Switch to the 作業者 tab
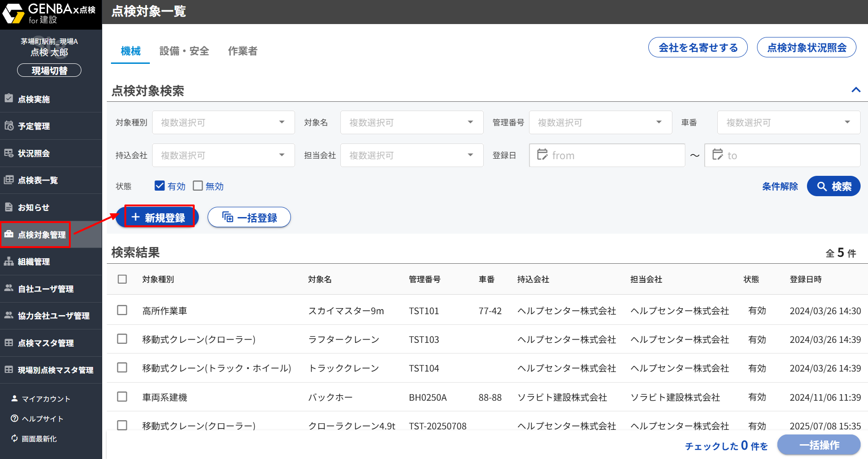 pos(242,51)
